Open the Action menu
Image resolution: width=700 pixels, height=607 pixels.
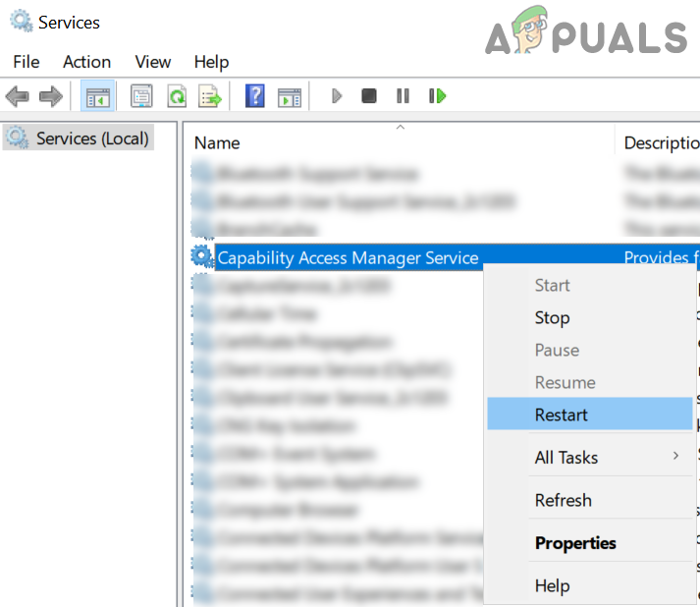click(86, 62)
